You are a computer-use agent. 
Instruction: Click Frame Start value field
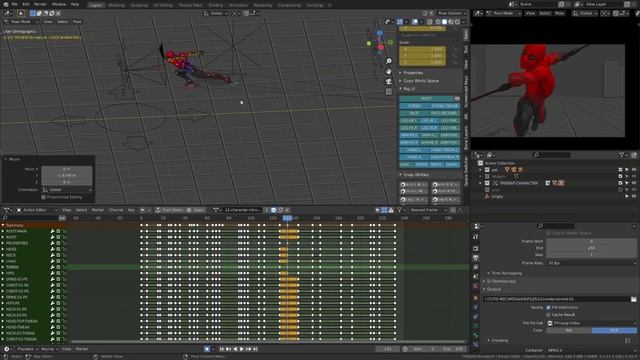coord(591,242)
